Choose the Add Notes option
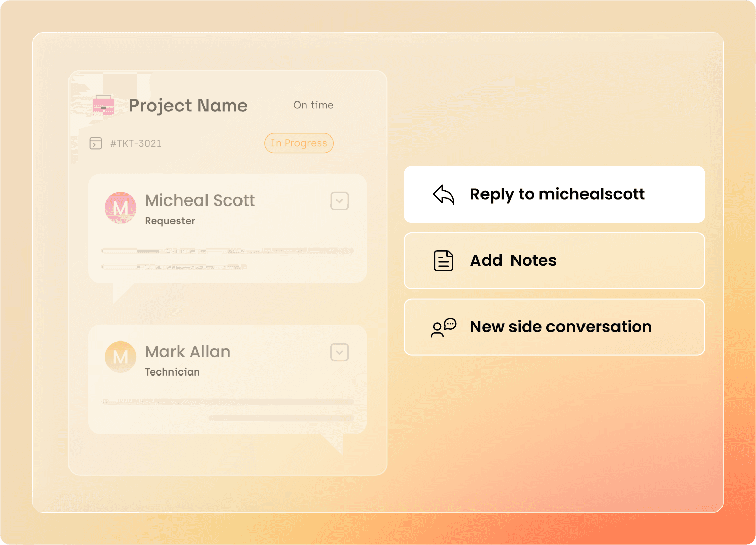The height and width of the screenshot is (545, 756). [x=555, y=261]
